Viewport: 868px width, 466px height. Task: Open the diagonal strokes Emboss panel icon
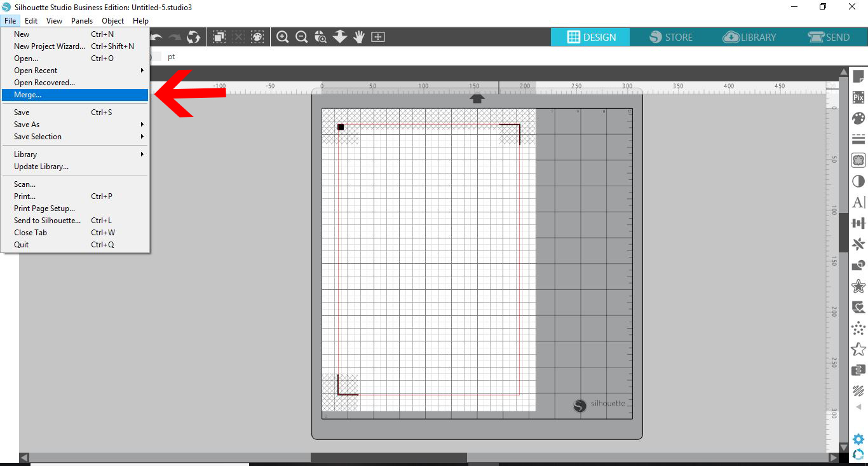point(858,391)
